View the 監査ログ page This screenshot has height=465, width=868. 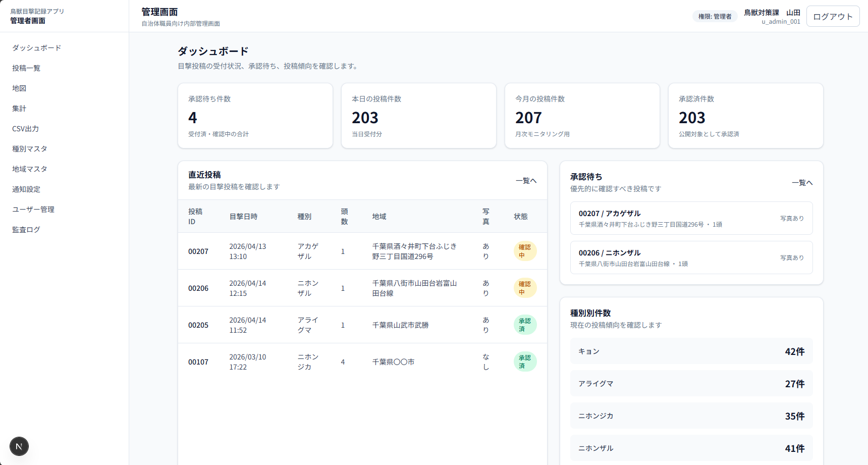pos(26,230)
